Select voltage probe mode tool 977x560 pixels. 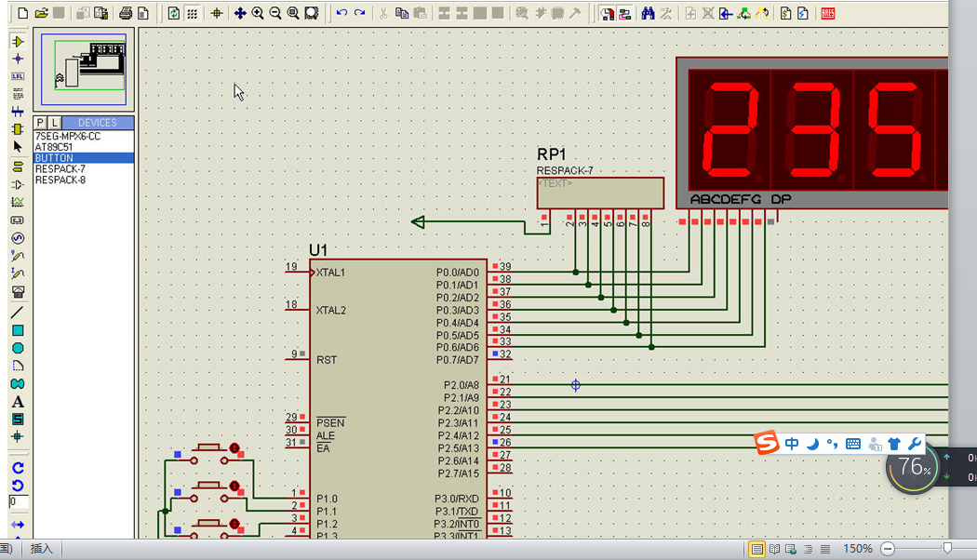point(18,256)
